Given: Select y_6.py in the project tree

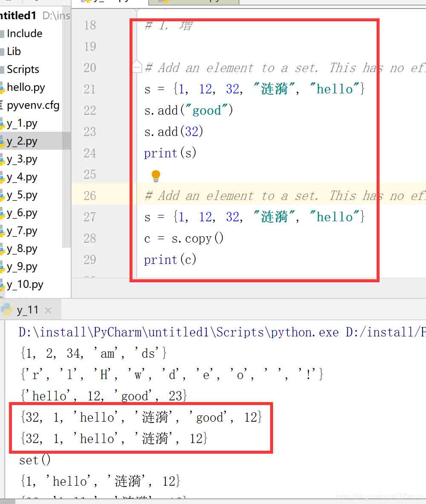Looking at the screenshot, I should pyautogui.click(x=22, y=213).
